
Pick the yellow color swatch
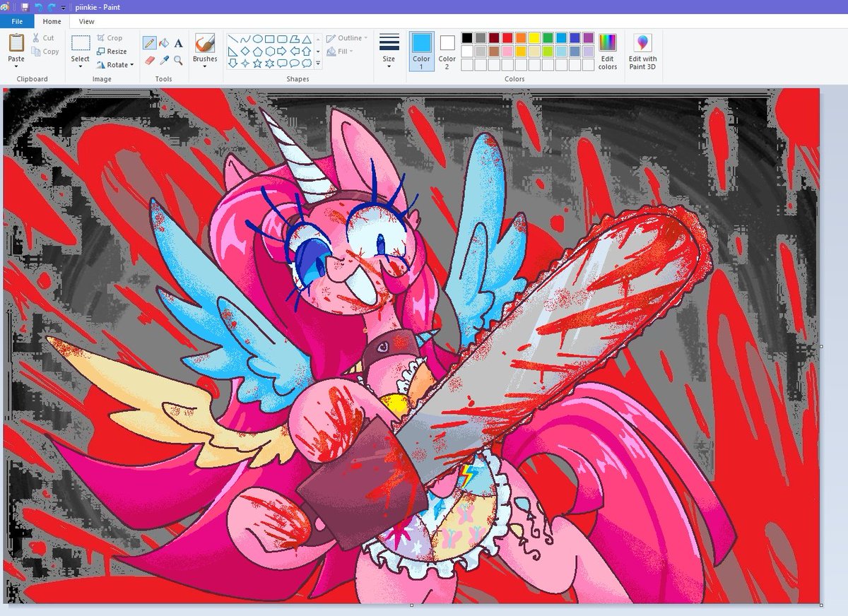coord(534,37)
